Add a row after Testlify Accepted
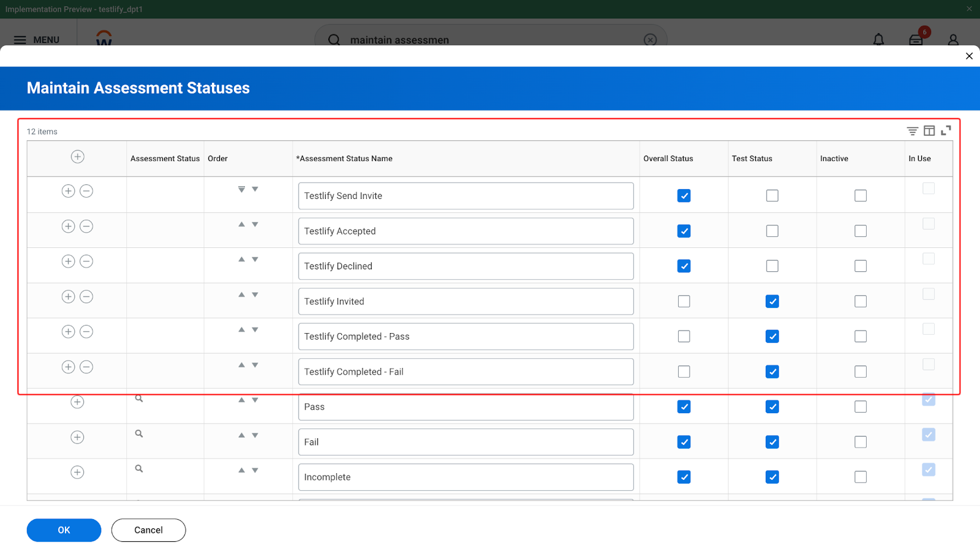 coord(68,226)
